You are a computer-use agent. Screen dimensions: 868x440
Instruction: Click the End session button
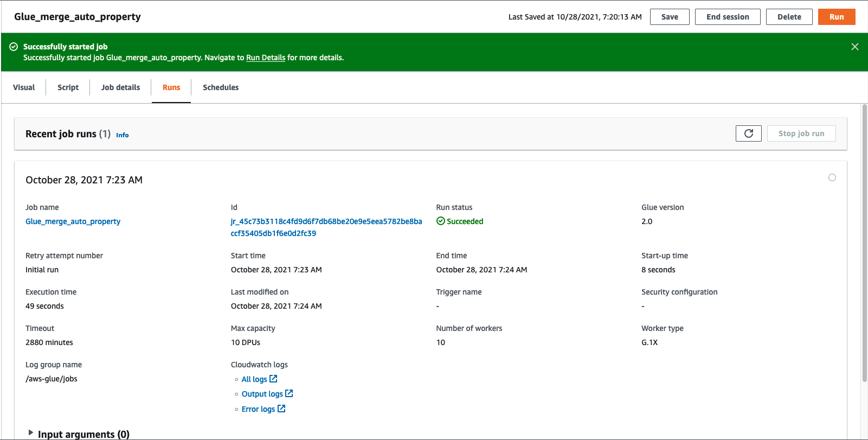[728, 17]
